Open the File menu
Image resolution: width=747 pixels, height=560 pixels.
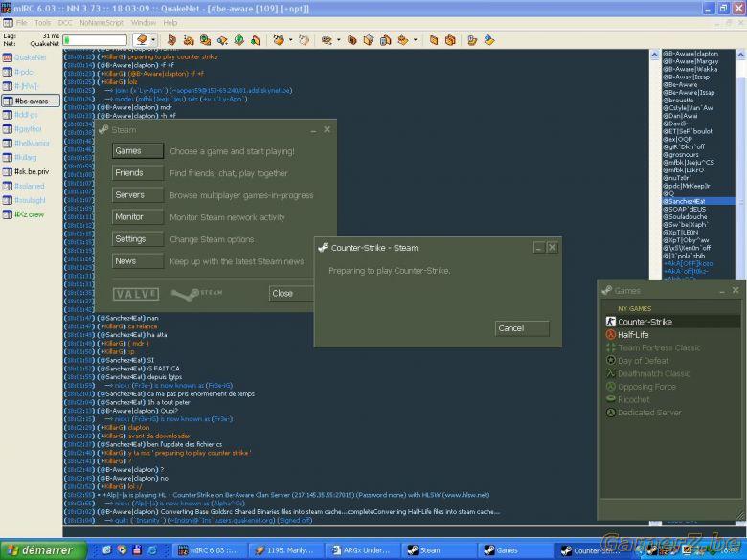pos(22,22)
